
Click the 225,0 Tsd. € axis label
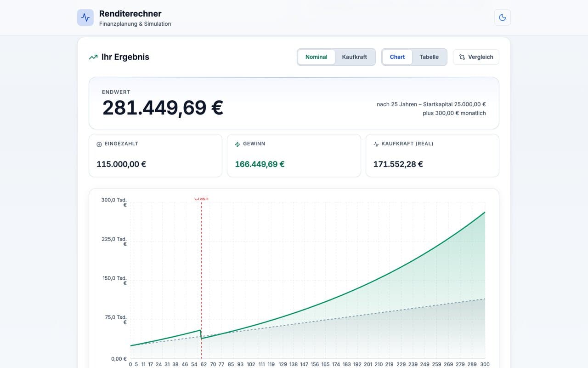(x=114, y=241)
